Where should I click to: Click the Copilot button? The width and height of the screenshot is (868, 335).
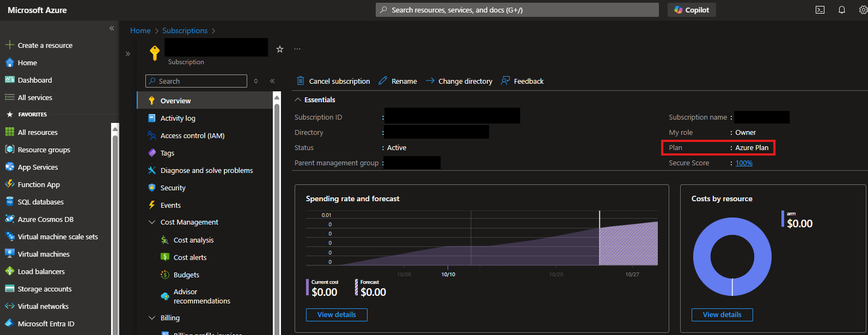click(x=692, y=10)
